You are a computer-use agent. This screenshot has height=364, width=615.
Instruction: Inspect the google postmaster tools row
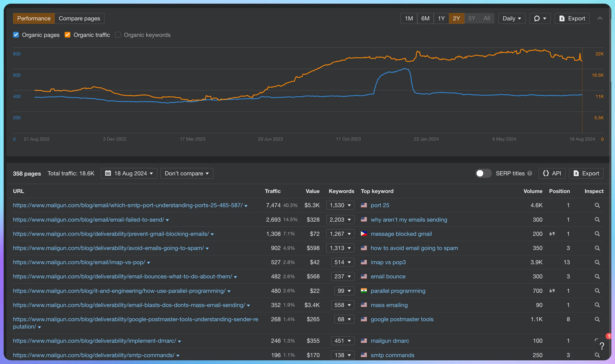(x=597, y=319)
